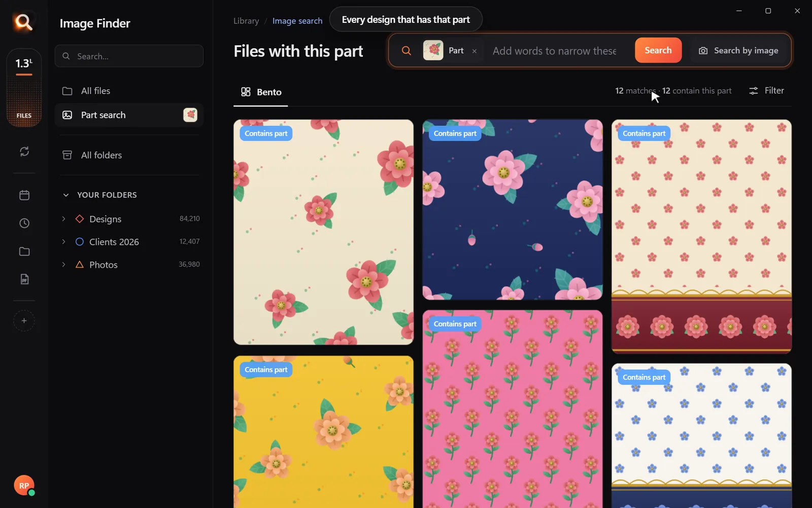This screenshot has height=508, width=812.
Task: Open cream background red flowers design
Action: (323, 232)
